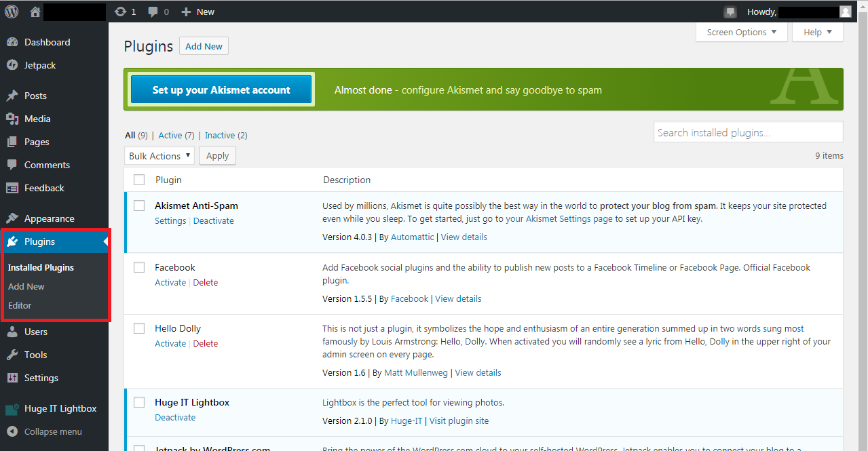The image size is (868, 451).
Task: Filter plugins by Inactive (2)
Action: coord(226,135)
